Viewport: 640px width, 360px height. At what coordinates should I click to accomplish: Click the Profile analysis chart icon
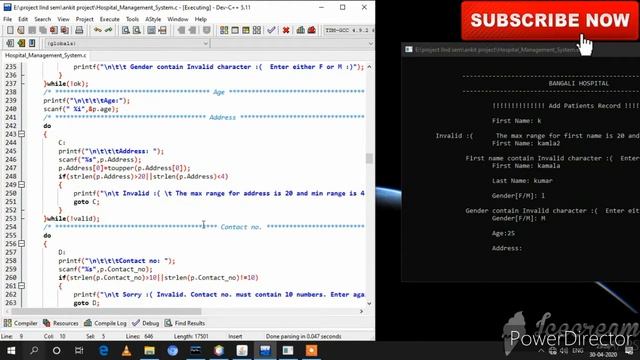[x=301, y=30]
